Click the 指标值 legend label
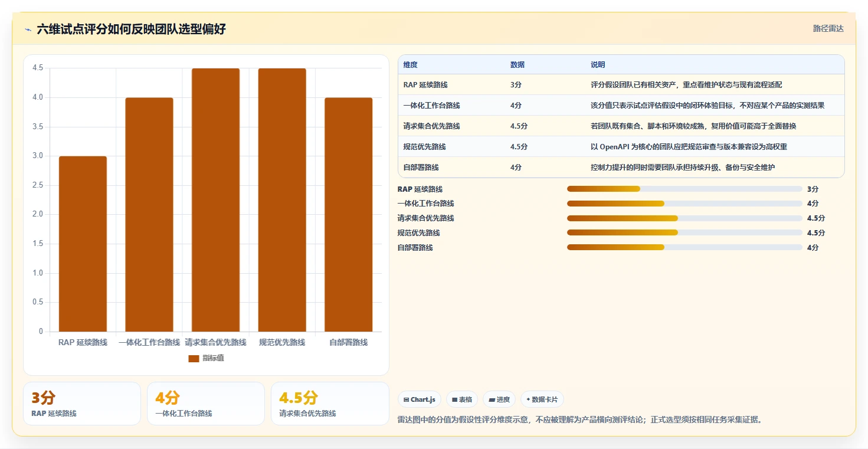Screen dimensions: 868x449 (213, 358)
